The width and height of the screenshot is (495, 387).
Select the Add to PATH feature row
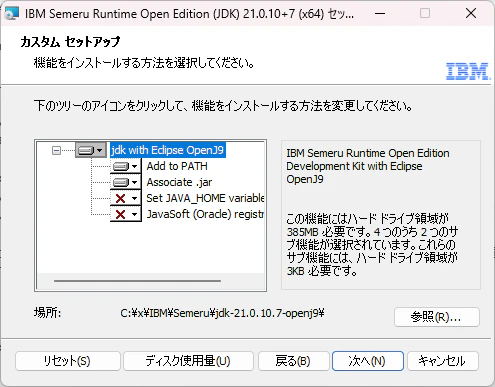click(177, 166)
